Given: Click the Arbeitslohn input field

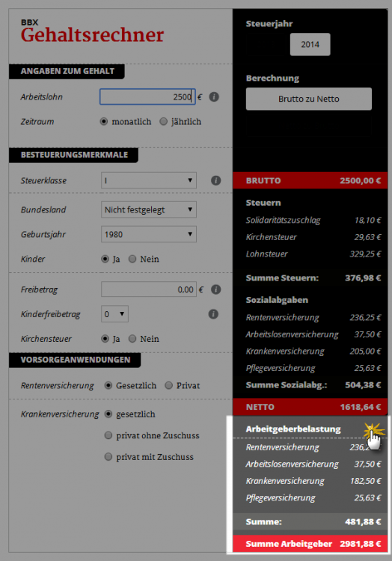Looking at the screenshot, I should click(147, 97).
